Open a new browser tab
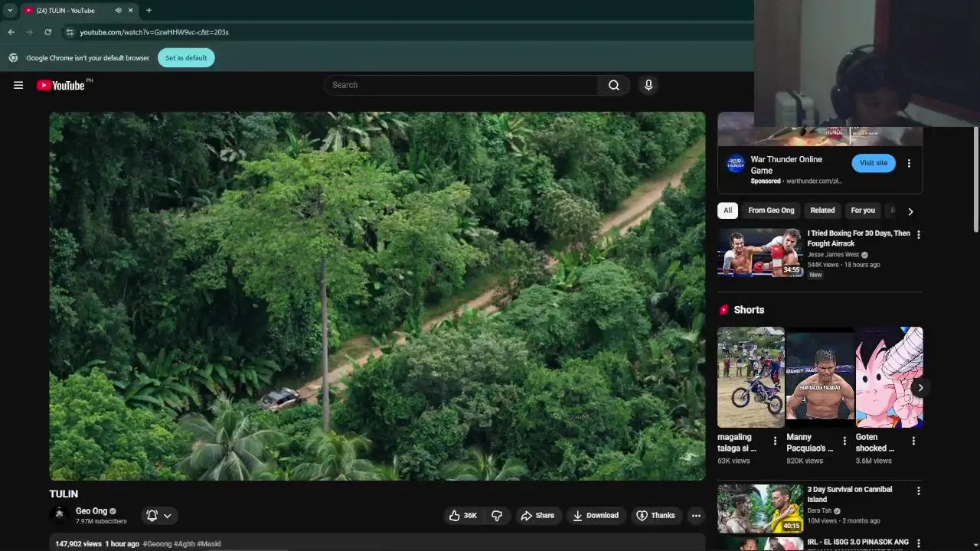Image resolution: width=980 pixels, height=551 pixels. (x=149, y=11)
